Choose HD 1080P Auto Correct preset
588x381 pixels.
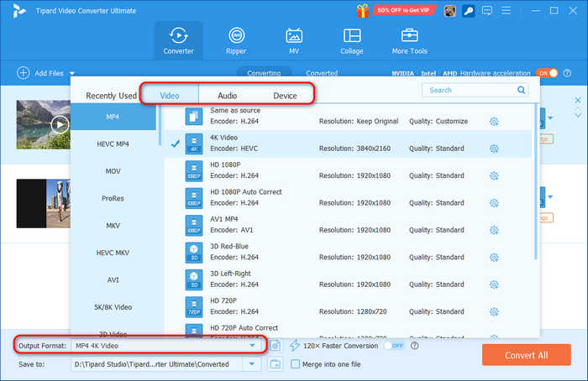[349, 198]
